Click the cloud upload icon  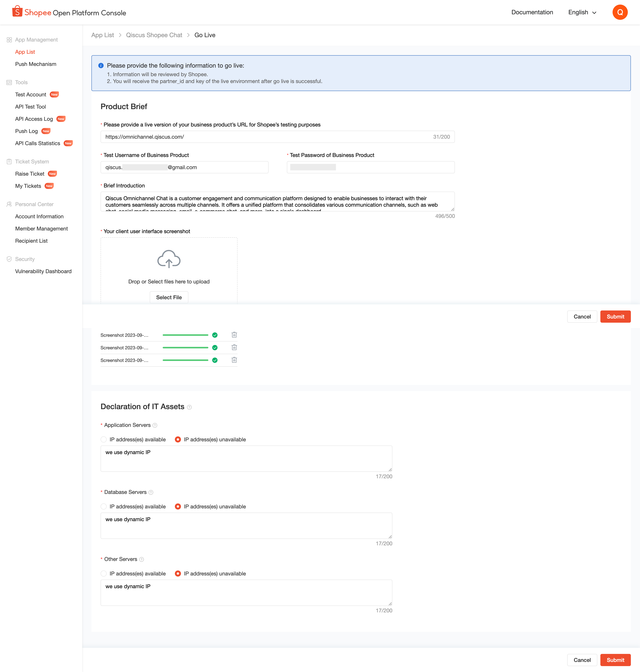pos(169,259)
